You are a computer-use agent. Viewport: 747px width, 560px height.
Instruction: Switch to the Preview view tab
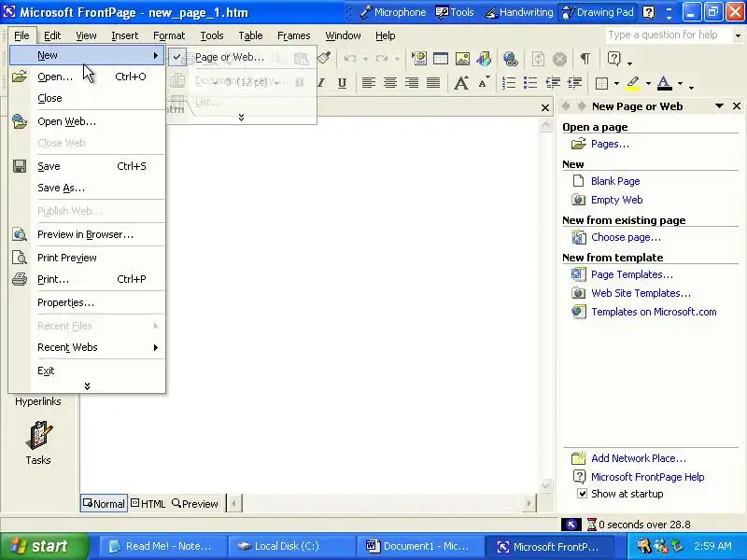point(195,503)
